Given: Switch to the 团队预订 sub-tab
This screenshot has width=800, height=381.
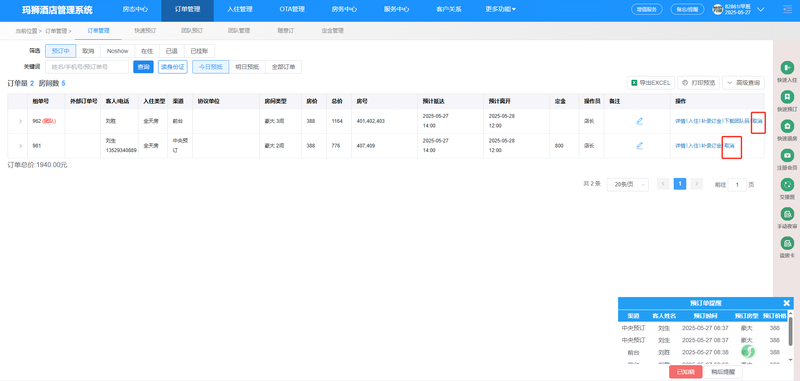Looking at the screenshot, I should point(192,31).
